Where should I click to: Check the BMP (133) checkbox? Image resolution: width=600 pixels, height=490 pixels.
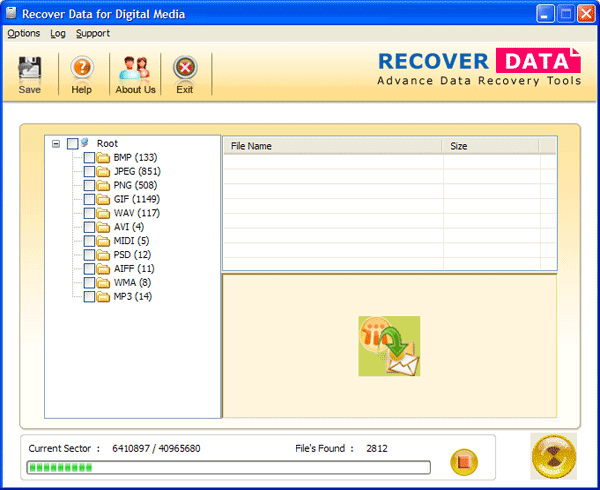[89, 157]
